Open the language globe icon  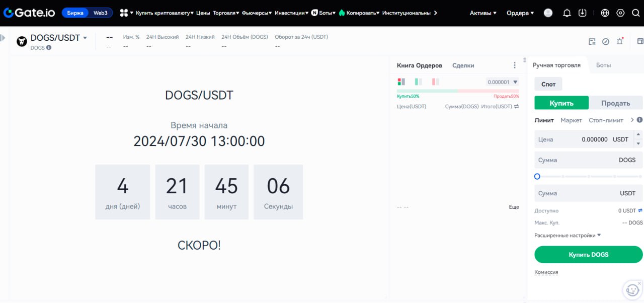(x=605, y=13)
